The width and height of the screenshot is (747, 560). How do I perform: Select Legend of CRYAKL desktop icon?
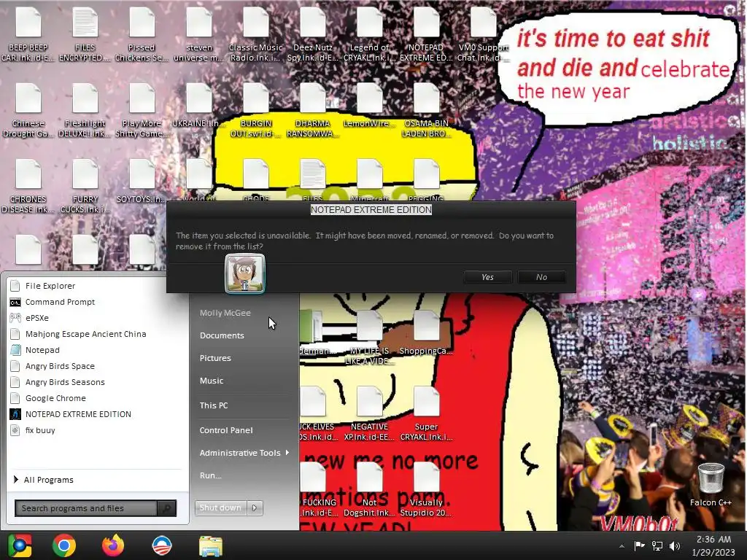click(x=370, y=34)
